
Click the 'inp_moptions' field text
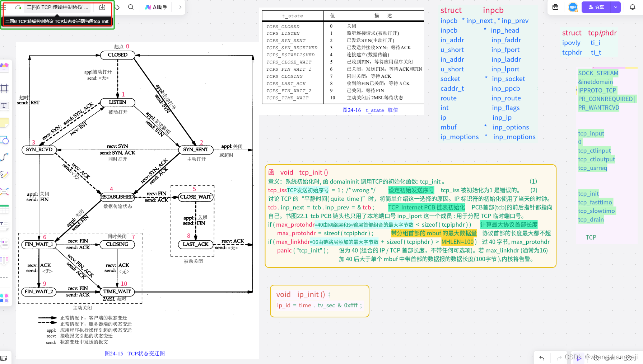pyautogui.click(x=514, y=137)
